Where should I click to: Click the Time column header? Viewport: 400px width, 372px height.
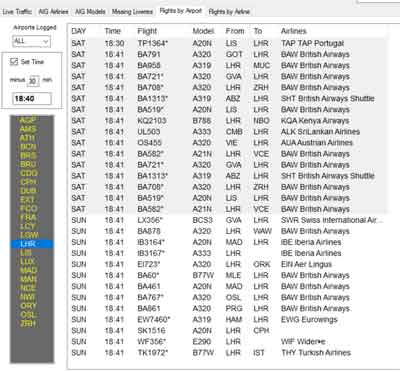113,31
